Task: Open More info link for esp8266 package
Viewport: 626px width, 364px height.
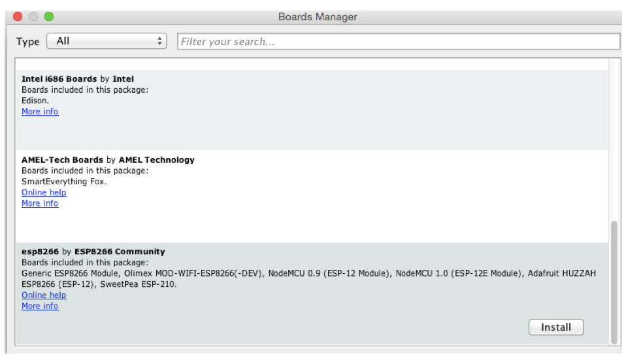Action: point(40,306)
